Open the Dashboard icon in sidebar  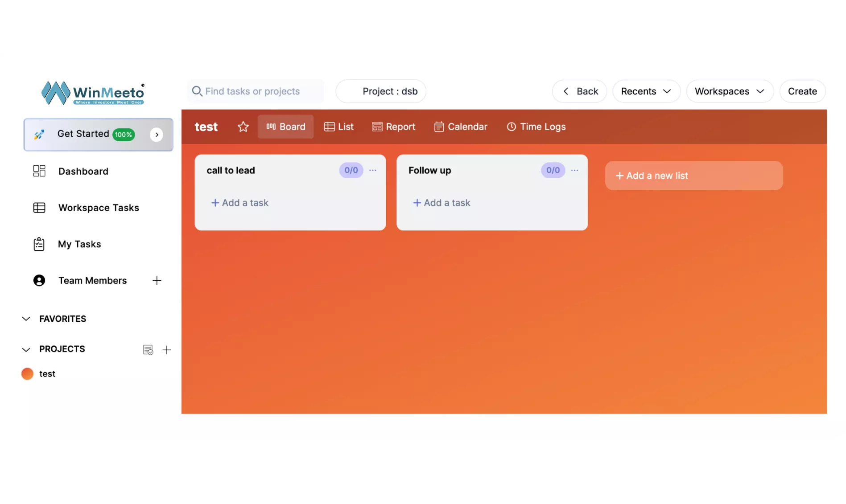(x=39, y=171)
